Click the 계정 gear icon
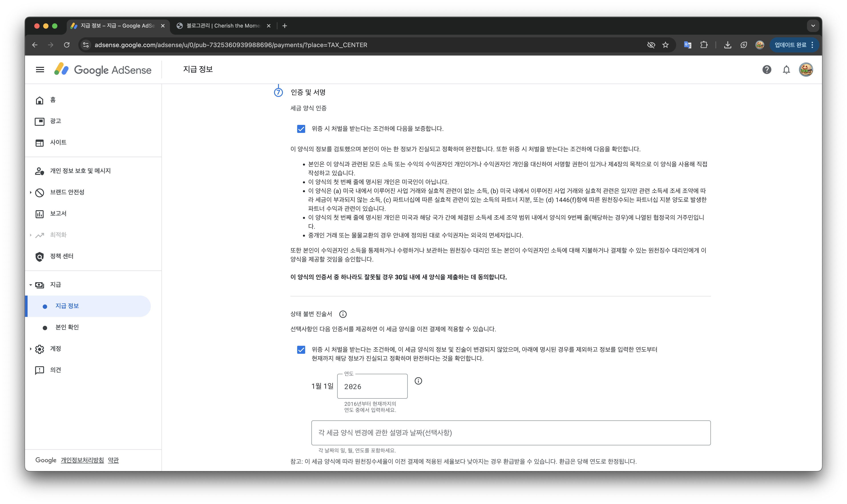This screenshot has height=504, width=847. [40, 349]
